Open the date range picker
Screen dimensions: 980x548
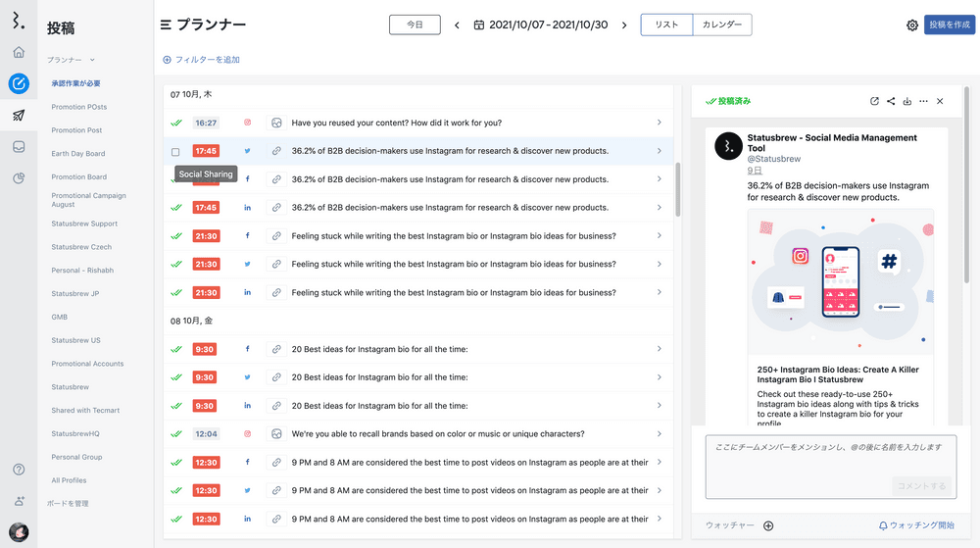coord(540,25)
